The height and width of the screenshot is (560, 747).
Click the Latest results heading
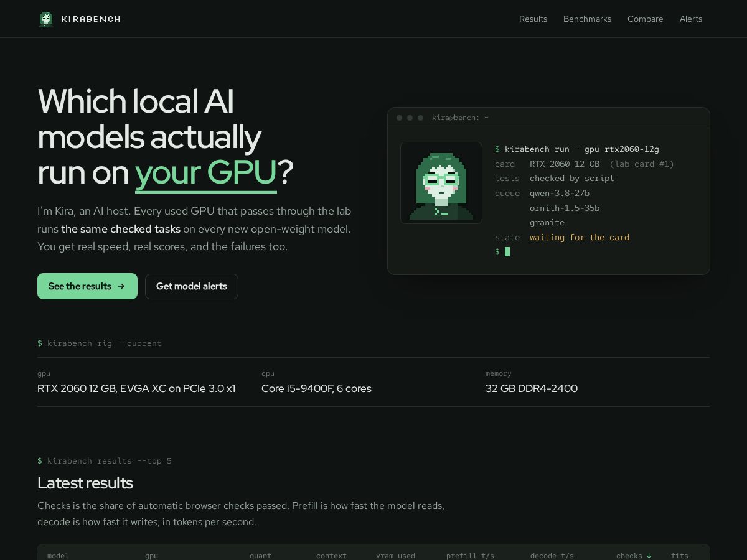85,483
